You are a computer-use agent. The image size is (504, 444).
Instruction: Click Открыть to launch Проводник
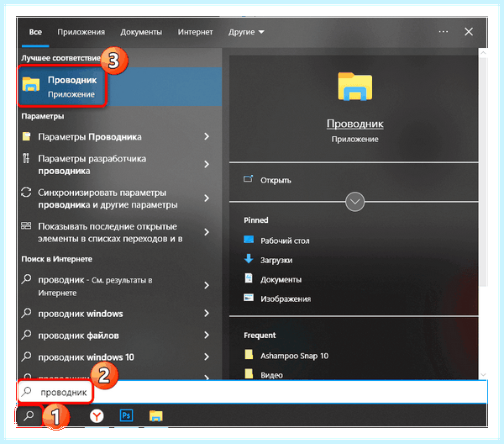pyautogui.click(x=276, y=180)
